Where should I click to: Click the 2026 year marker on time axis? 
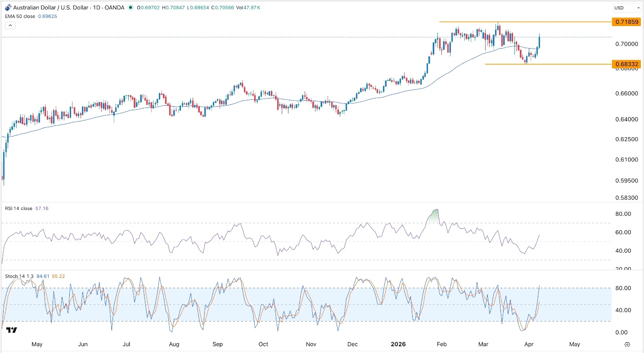point(398,344)
